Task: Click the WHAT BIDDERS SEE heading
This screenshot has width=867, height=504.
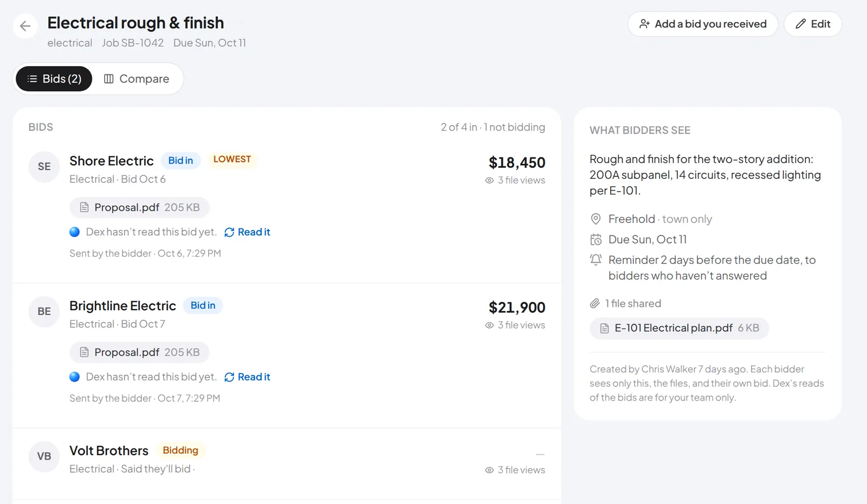Action: (x=640, y=130)
